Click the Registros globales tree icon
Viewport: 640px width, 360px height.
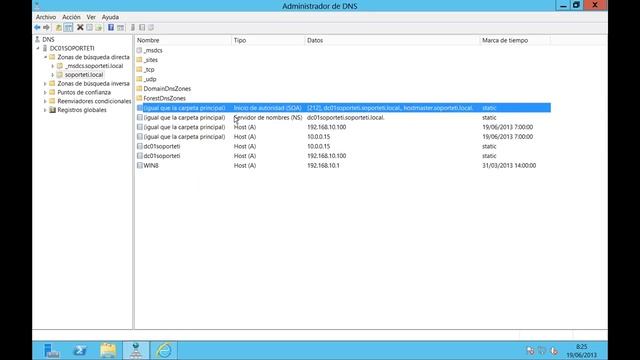52,110
